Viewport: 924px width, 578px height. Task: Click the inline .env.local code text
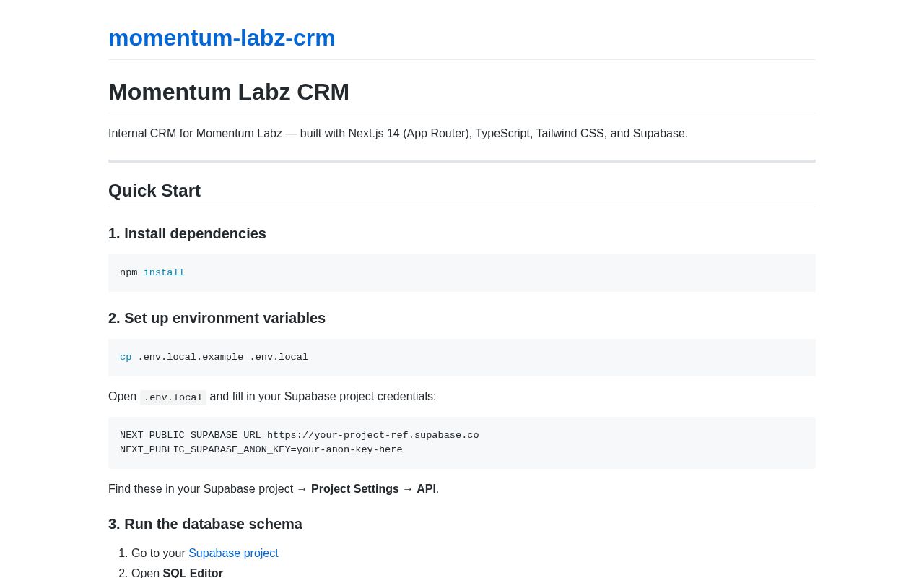click(173, 397)
